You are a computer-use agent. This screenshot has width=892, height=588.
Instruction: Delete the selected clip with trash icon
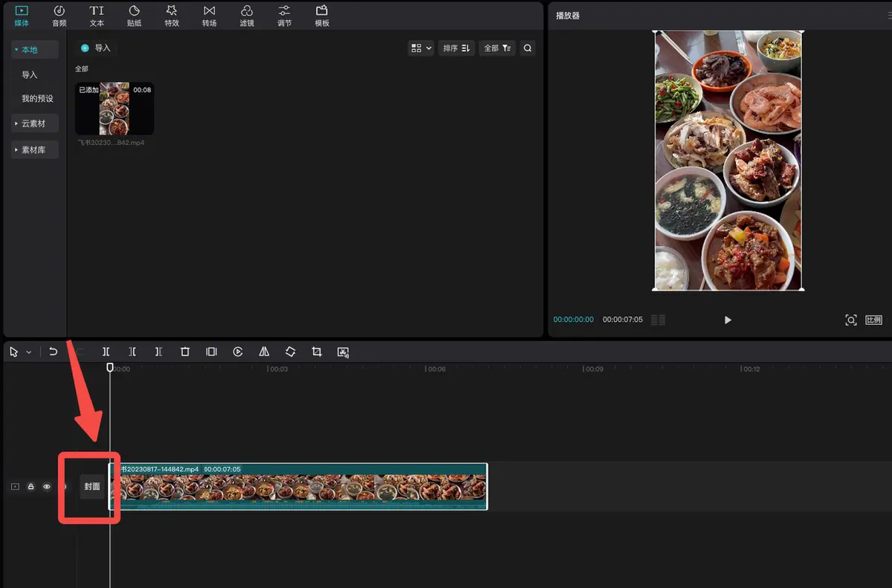click(x=185, y=352)
